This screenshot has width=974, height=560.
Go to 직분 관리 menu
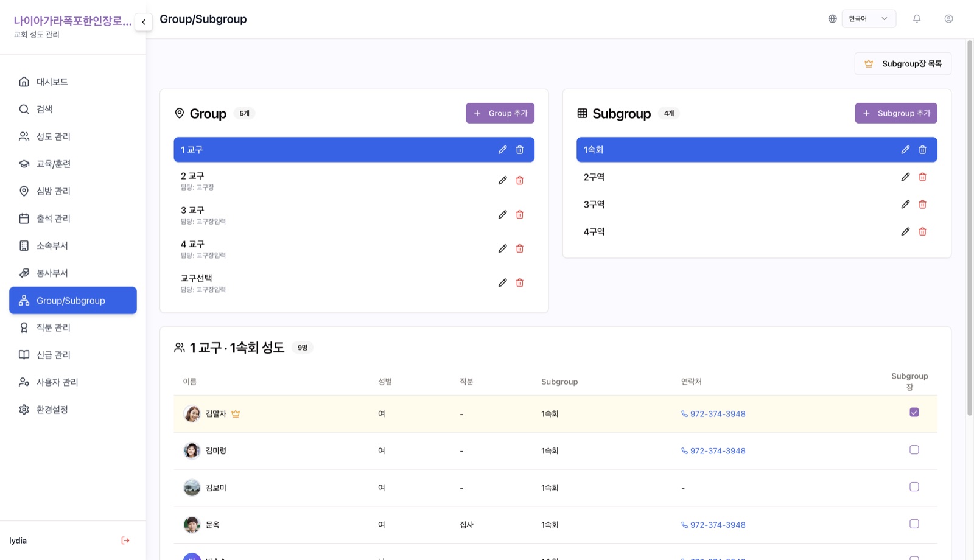click(73, 327)
